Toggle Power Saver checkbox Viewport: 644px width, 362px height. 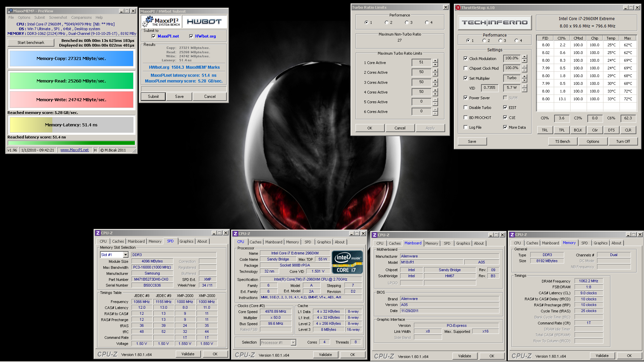pyautogui.click(x=466, y=98)
